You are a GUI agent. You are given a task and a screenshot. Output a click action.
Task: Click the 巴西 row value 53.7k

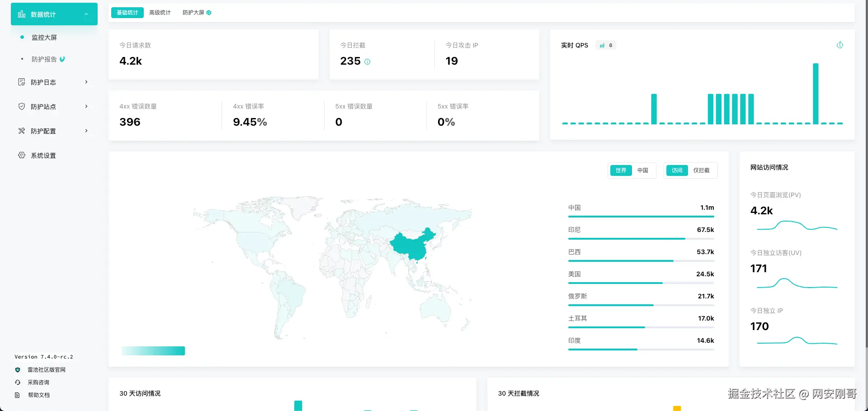[705, 252]
